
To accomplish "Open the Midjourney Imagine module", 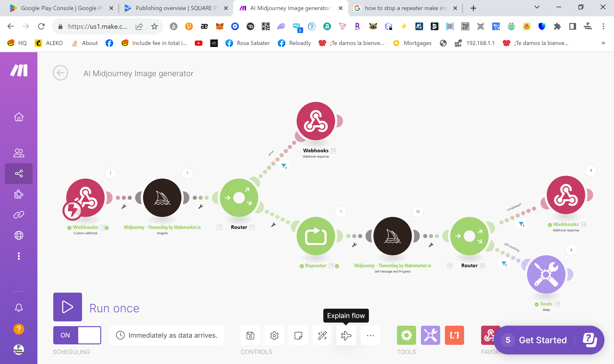I will coord(162,198).
